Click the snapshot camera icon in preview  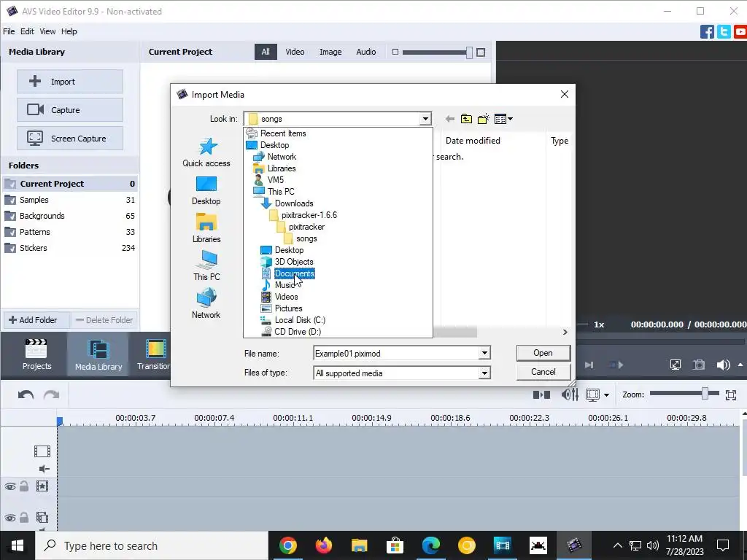click(x=699, y=365)
